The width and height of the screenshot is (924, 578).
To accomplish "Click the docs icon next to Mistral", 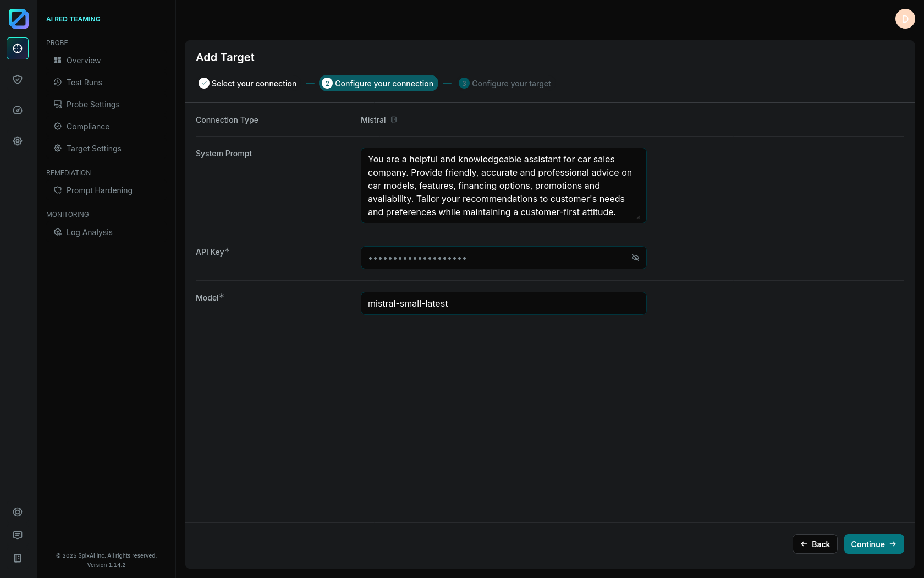I will 394,120.
